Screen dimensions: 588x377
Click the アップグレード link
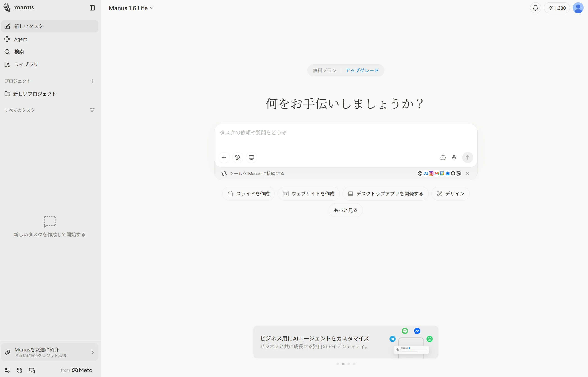[362, 71]
